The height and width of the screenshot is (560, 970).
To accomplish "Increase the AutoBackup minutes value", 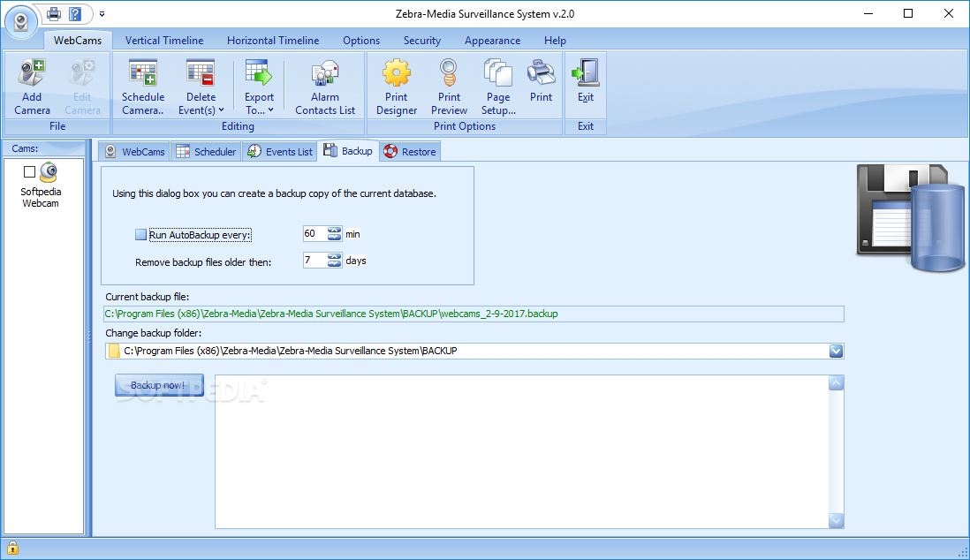I will (334, 231).
